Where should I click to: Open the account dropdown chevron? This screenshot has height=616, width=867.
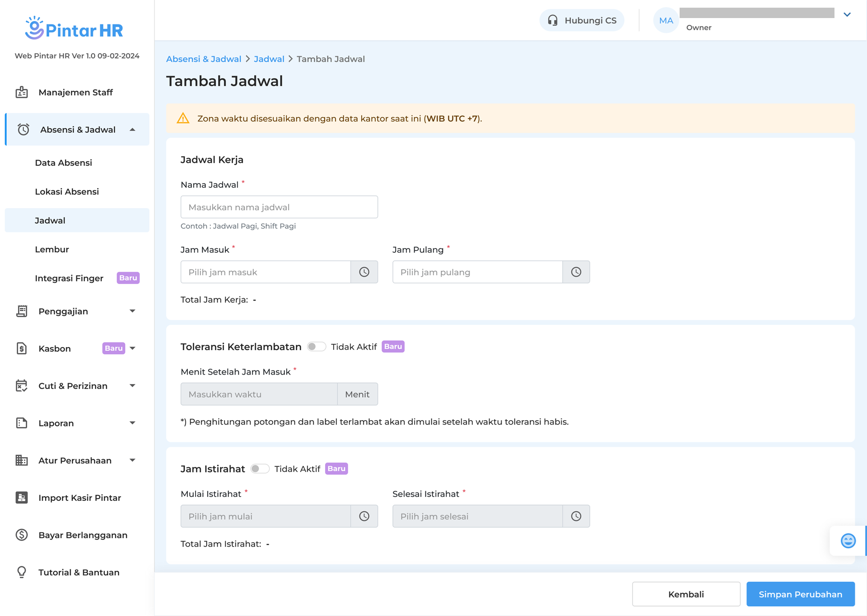tap(847, 15)
